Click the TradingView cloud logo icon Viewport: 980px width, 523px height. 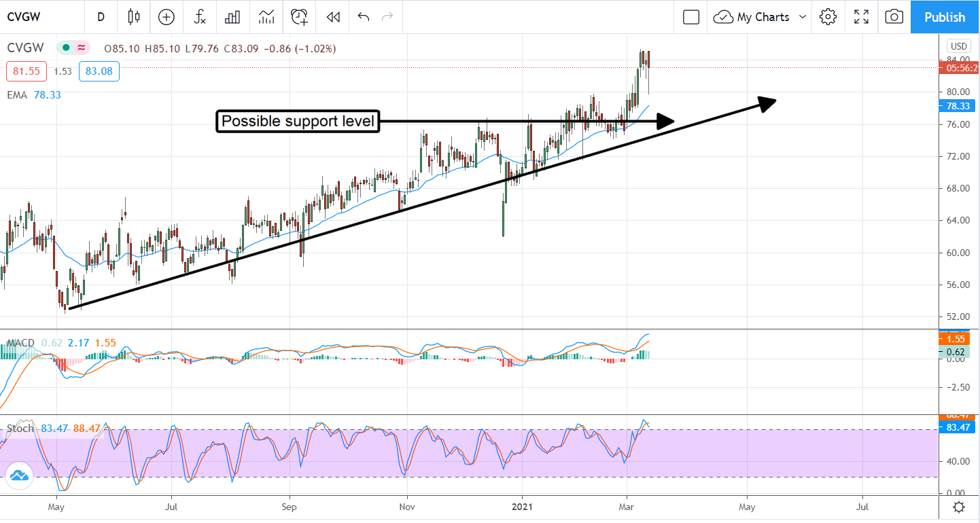19,476
